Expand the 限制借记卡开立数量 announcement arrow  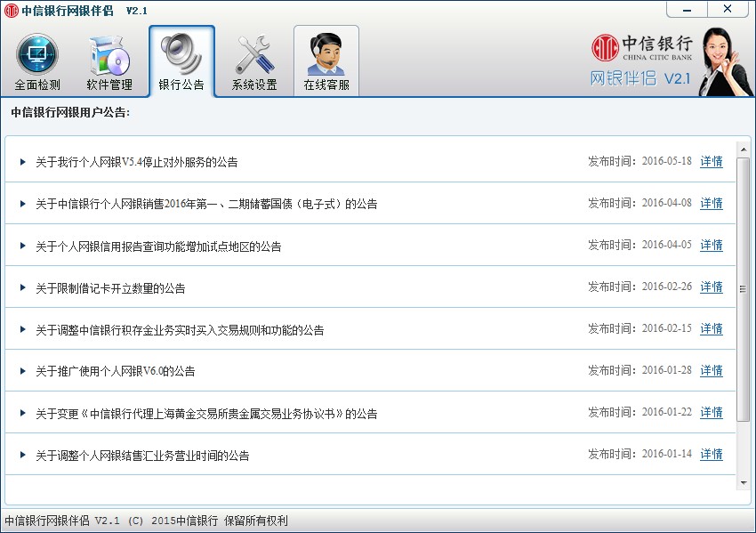(x=22, y=288)
